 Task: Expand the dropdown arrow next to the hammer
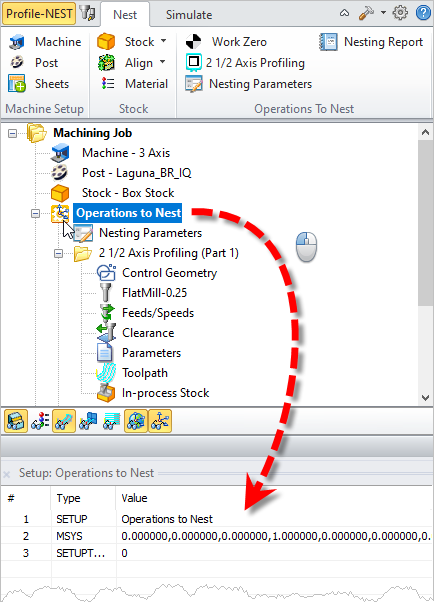pyautogui.click(x=383, y=13)
